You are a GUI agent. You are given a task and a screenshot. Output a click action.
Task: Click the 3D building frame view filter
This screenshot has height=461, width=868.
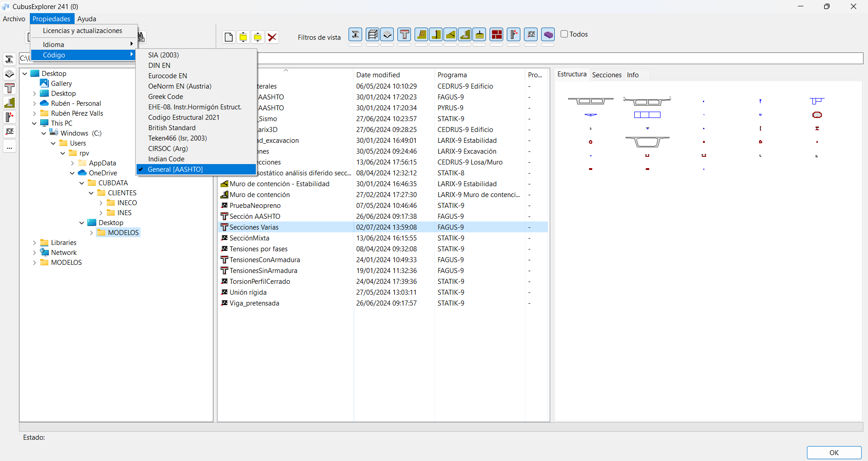point(373,34)
